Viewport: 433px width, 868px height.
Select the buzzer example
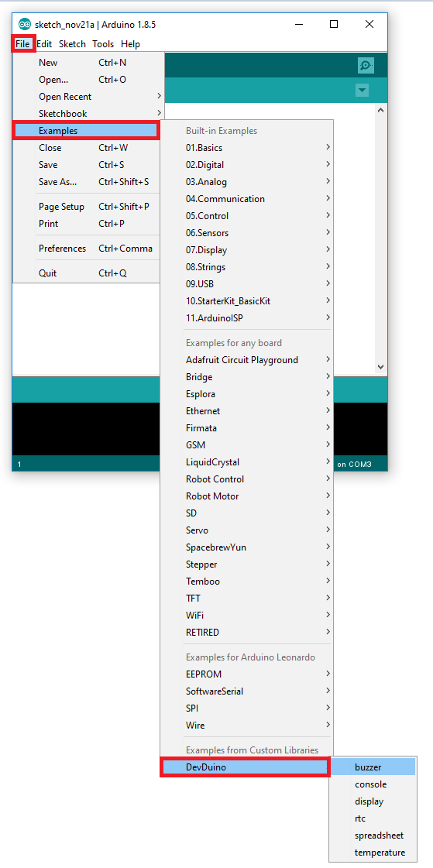click(373, 767)
